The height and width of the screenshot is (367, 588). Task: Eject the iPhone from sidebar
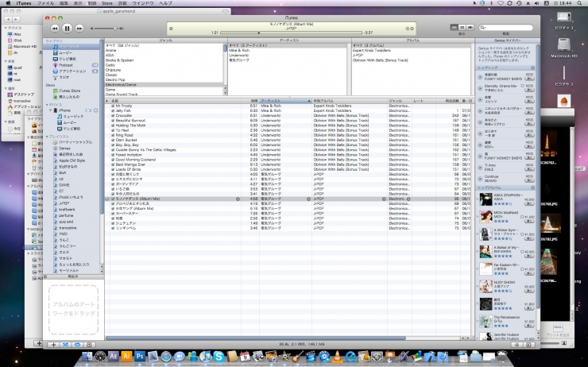[95, 110]
